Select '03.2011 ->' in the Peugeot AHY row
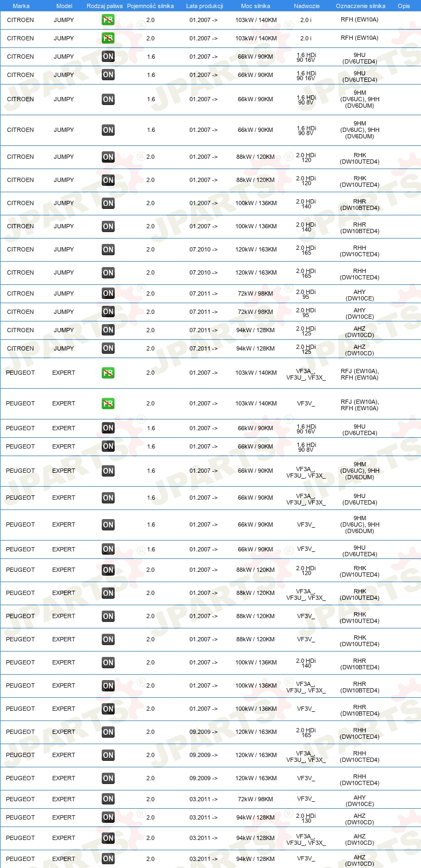 point(204,799)
